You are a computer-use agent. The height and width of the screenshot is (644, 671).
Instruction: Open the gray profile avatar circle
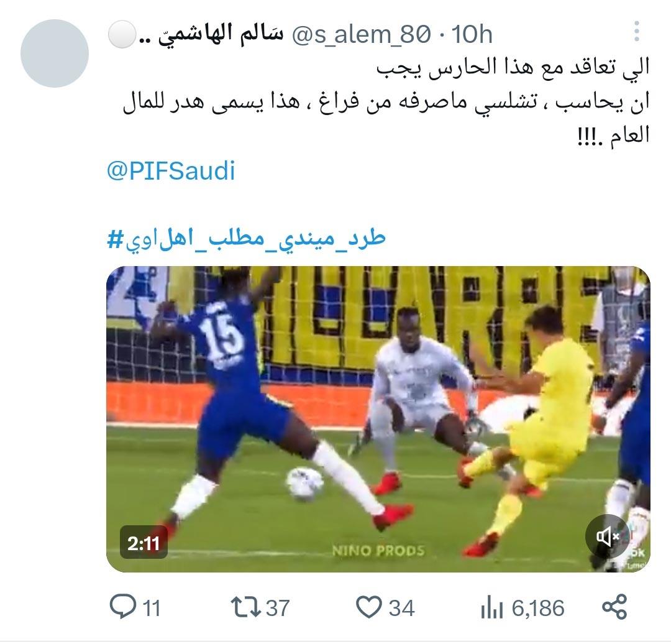[x=55, y=53]
